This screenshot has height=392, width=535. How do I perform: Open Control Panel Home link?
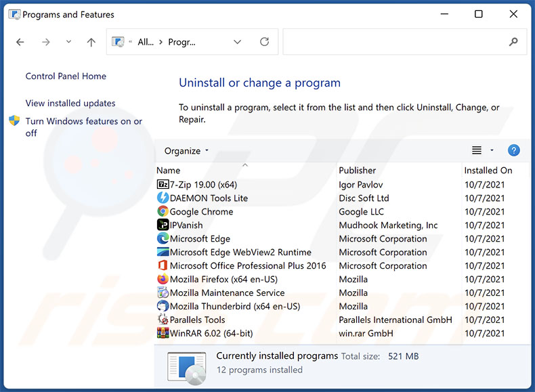(x=66, y=77)
